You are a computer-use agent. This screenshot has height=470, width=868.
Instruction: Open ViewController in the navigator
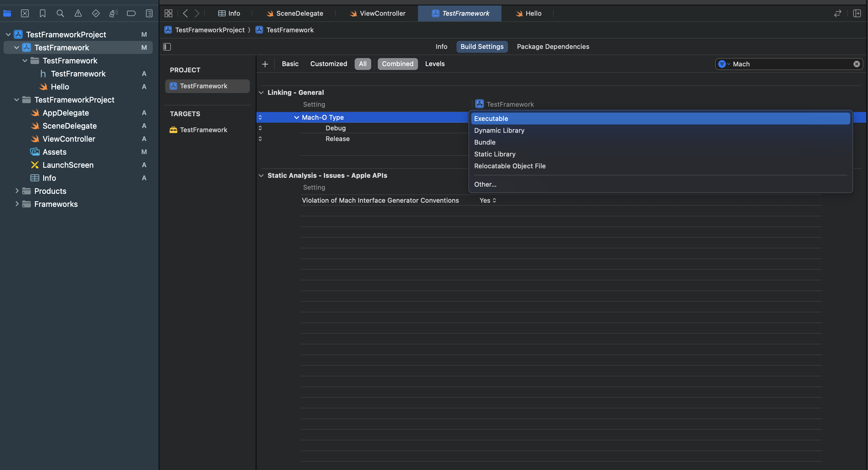pos(69,139)
